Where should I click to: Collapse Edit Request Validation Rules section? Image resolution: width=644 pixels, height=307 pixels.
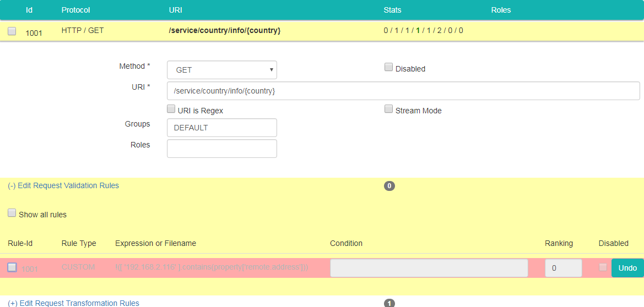[63, 185]
